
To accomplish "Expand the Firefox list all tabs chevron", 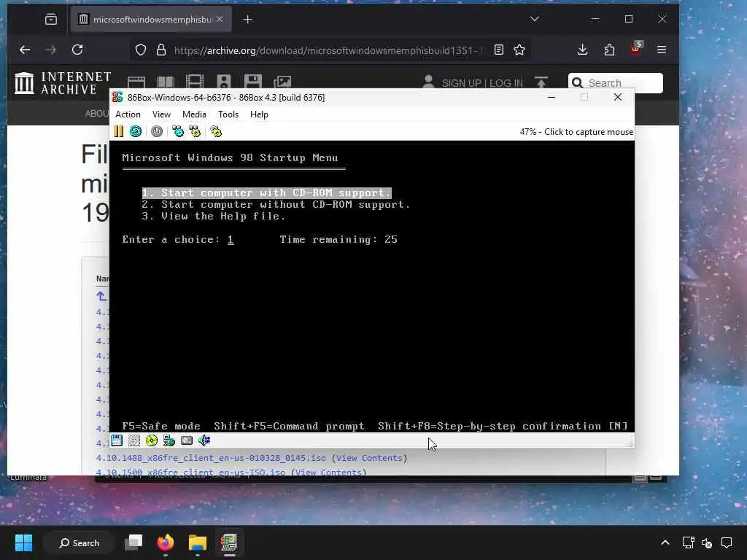I will click(x=535, y=19).
